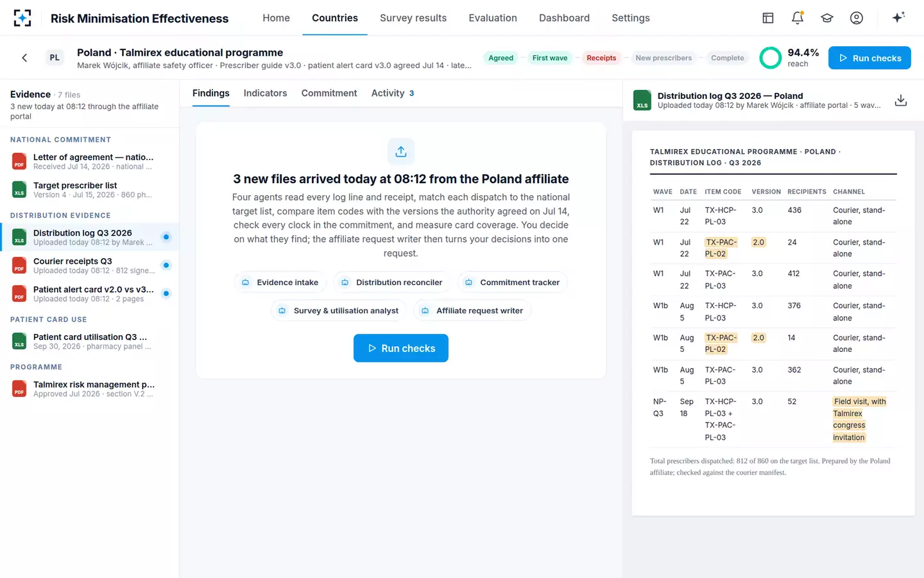Click the app logo icon

22,18
